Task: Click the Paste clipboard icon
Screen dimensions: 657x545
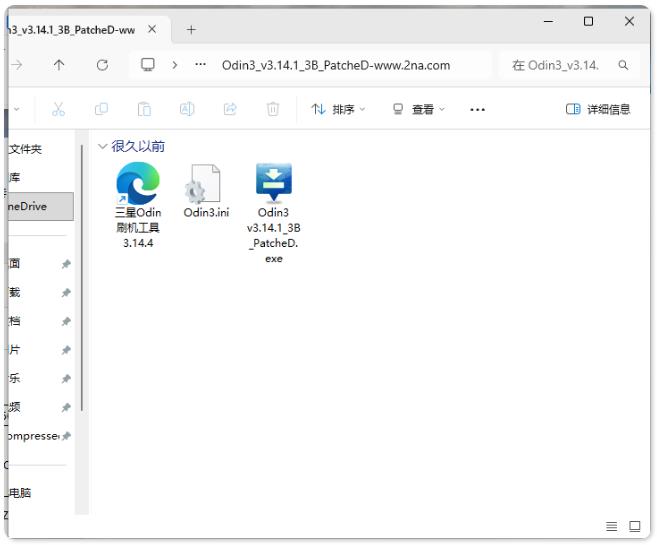Action: click(x=144, y=109)
